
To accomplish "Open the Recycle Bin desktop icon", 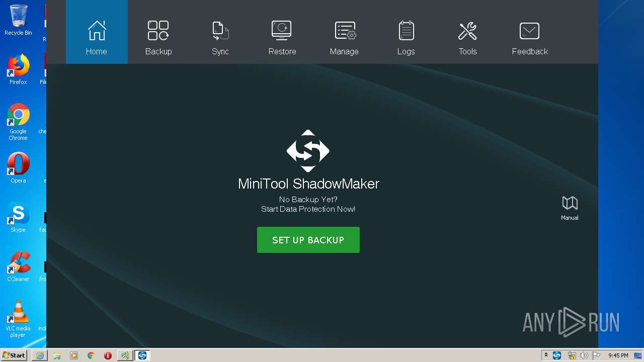I will (18, 20).
